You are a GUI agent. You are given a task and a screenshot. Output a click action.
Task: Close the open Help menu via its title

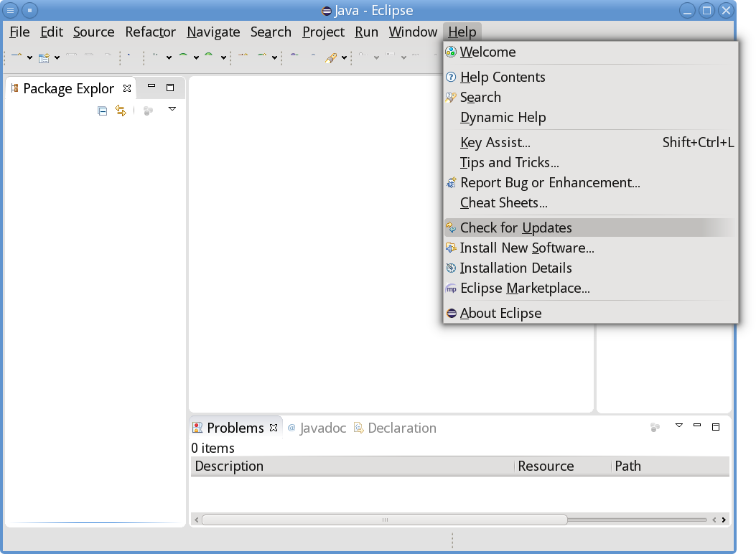(462, 32)
